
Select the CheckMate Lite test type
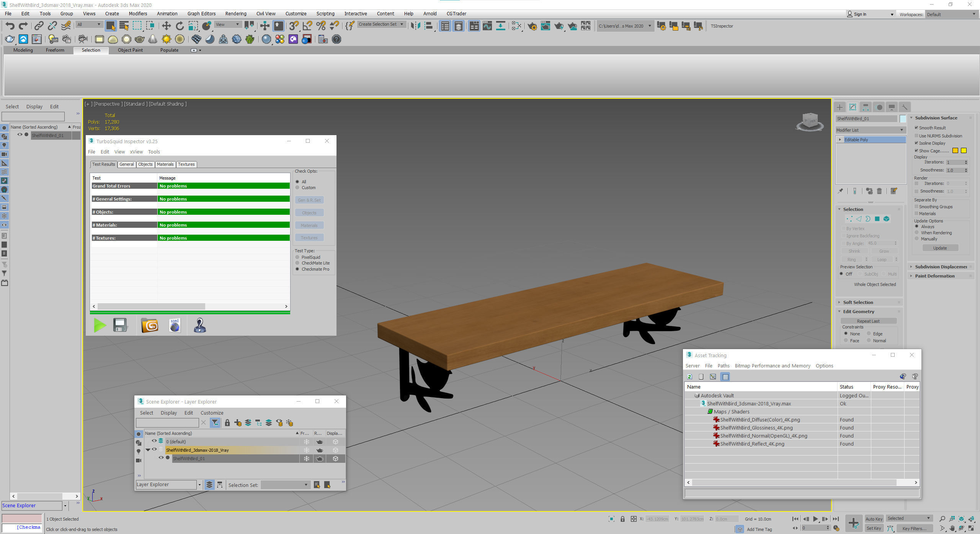coord(297,263)
